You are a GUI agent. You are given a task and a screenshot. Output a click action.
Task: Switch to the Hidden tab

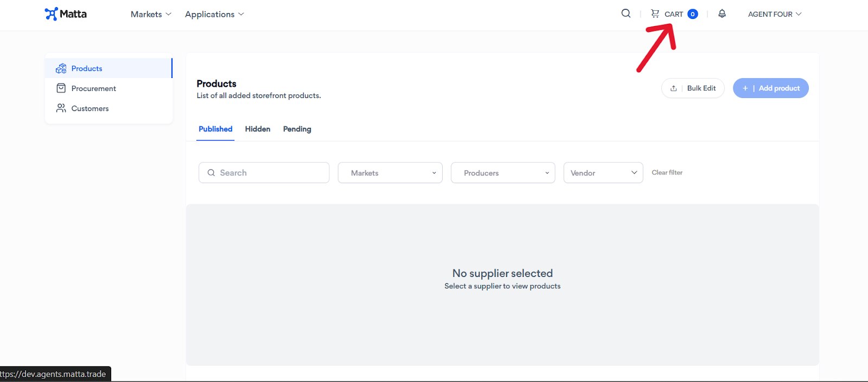point(258,129)
